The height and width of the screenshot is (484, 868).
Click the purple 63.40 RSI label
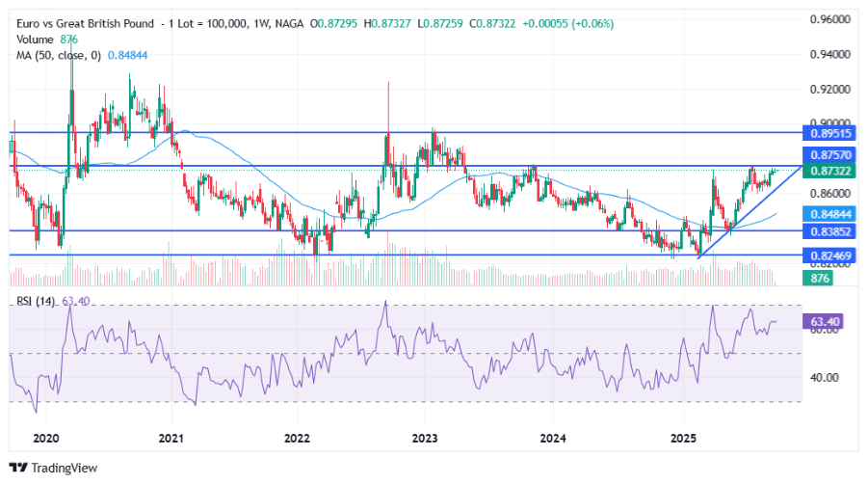(x=825, y=322)
